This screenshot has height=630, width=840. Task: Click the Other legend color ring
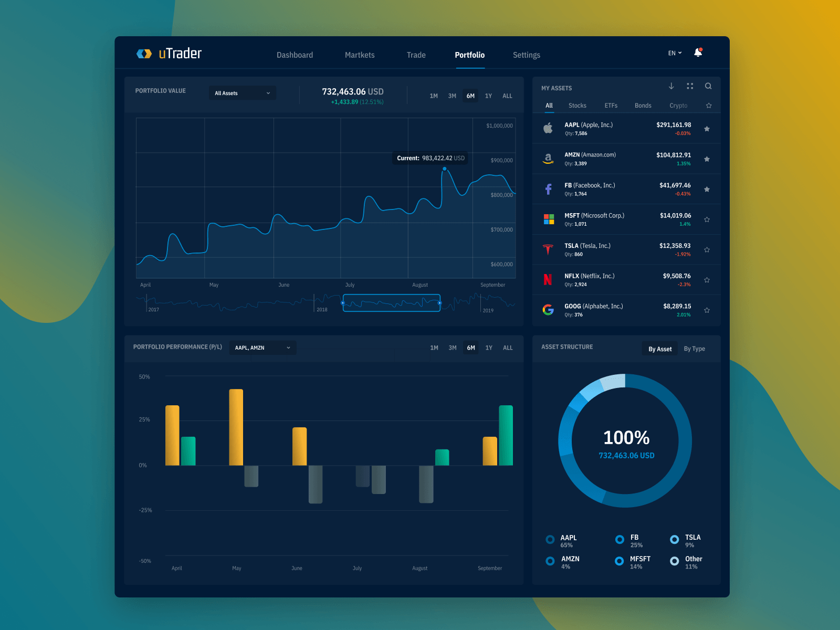pyautogui.click(x=675, y=561)
